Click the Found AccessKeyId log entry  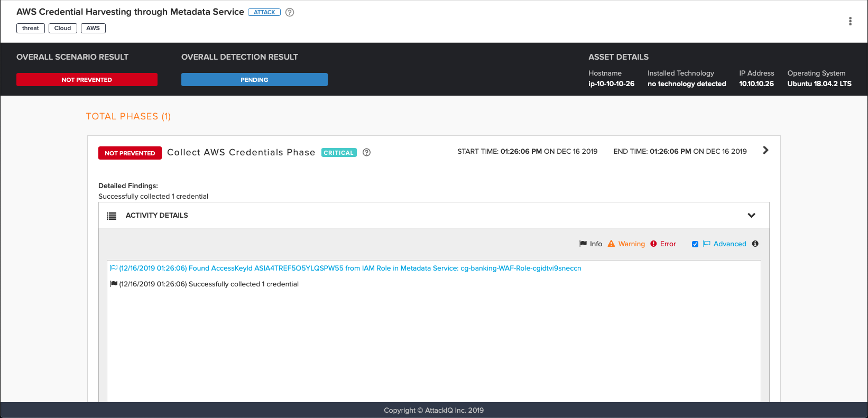click(x=350, y=268)
